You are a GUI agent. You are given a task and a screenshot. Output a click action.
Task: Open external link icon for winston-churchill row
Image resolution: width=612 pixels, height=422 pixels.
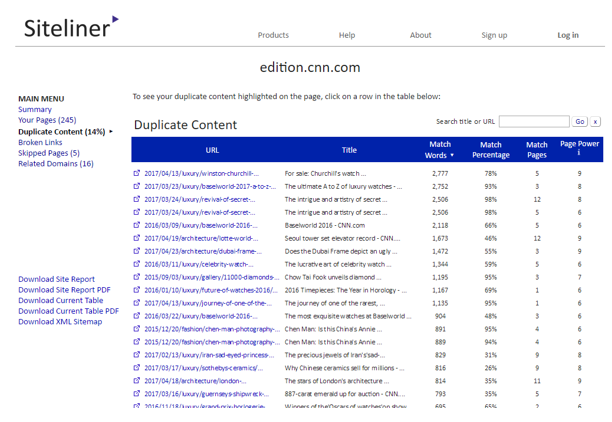137,173
